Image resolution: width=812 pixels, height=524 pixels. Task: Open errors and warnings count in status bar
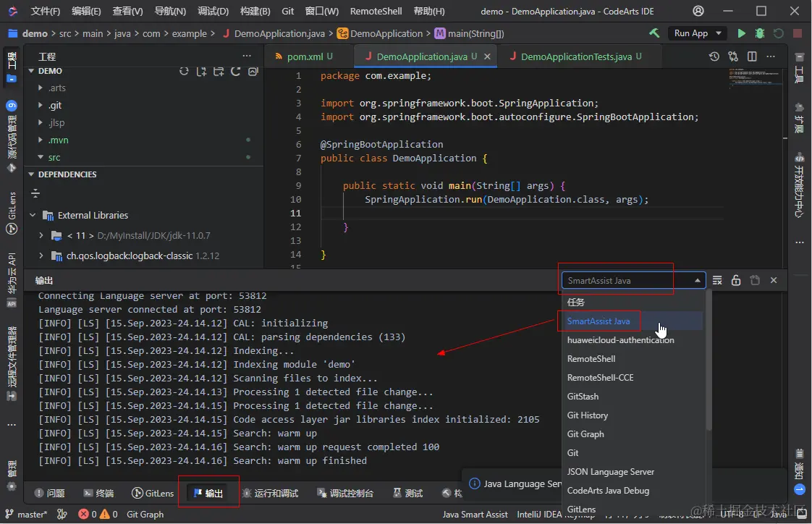98,514
